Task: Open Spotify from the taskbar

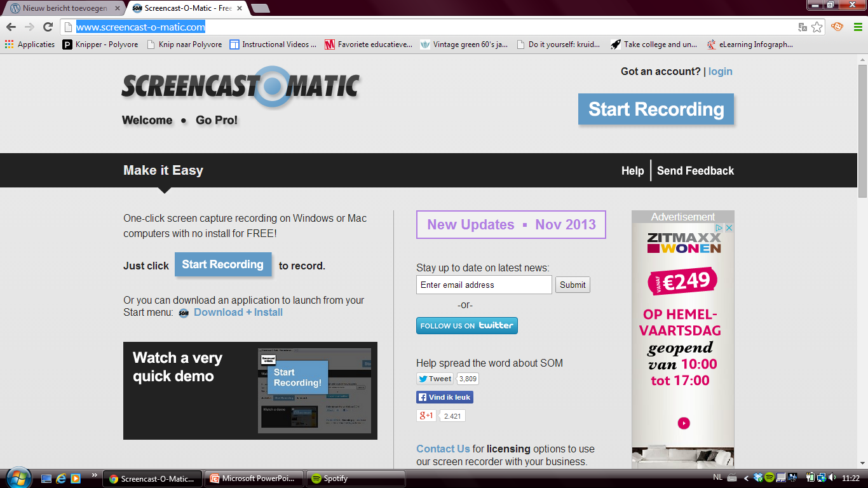Action: pos(355,478)
